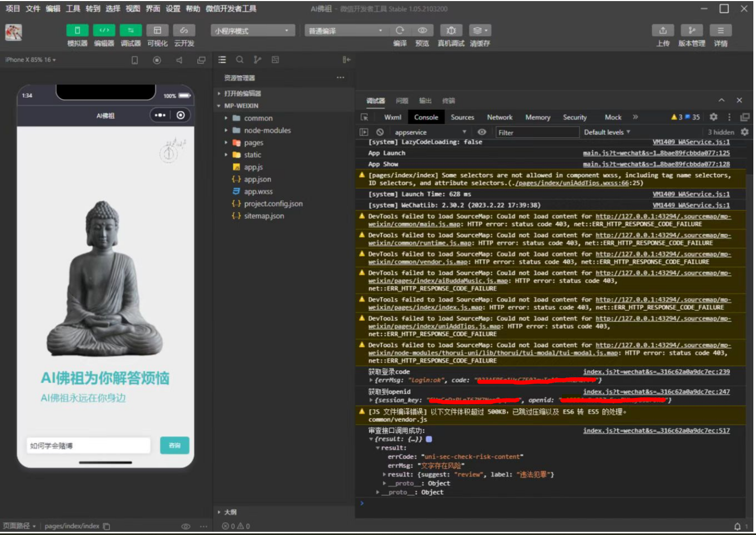Open the 小程序模式 mode dropdown

(253, 31)
